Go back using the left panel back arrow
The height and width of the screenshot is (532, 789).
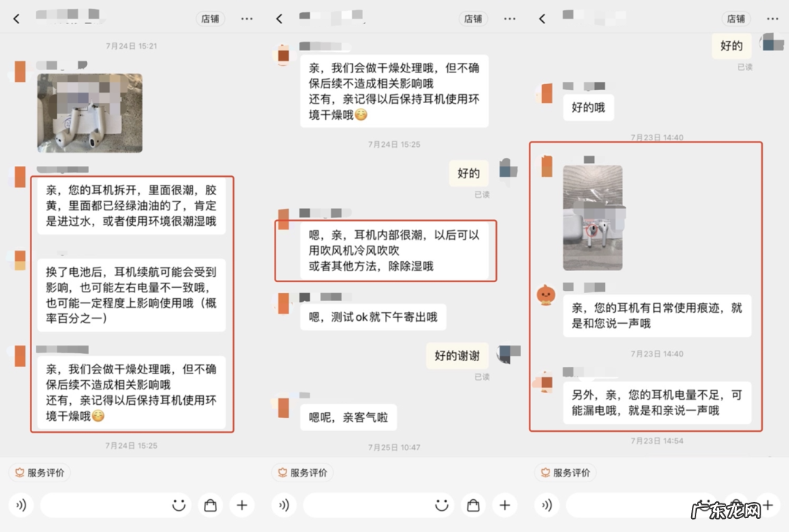(16, 18)
